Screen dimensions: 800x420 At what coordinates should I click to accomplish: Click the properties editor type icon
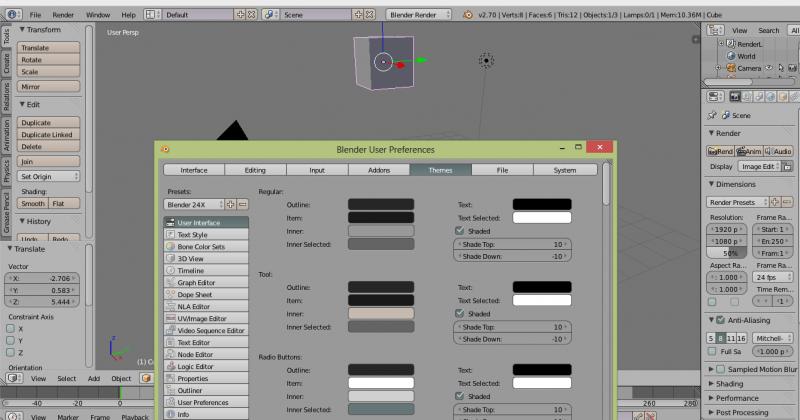click(x=715, y=96)
